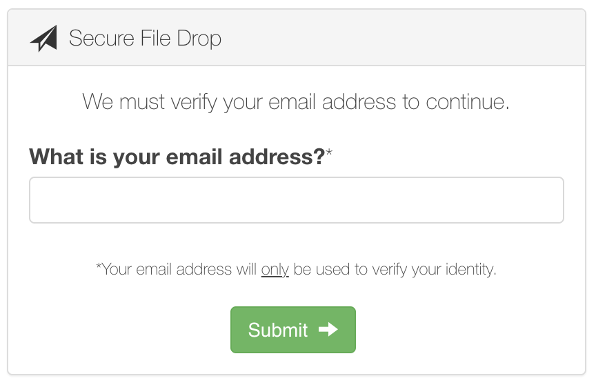Click the word "Submit" on the green button
The width and height of the screenshot is (596, 386).
[278, 330]
